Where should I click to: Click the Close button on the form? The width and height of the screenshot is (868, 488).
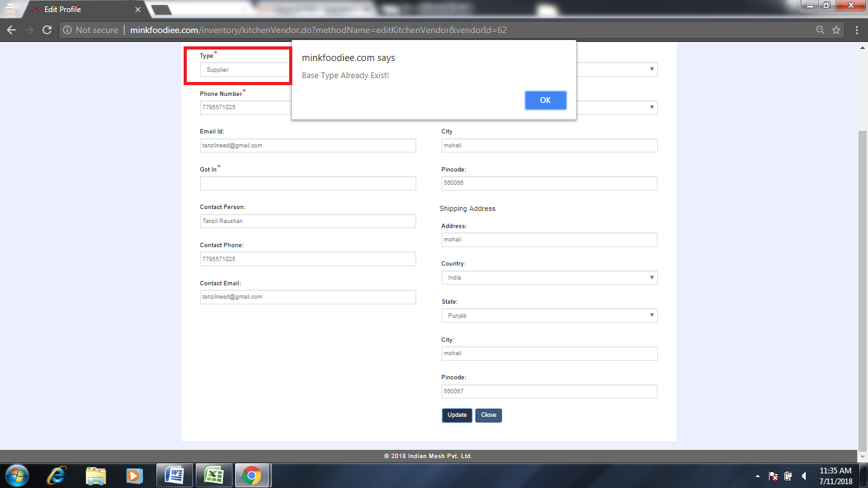tap(489, 415)
